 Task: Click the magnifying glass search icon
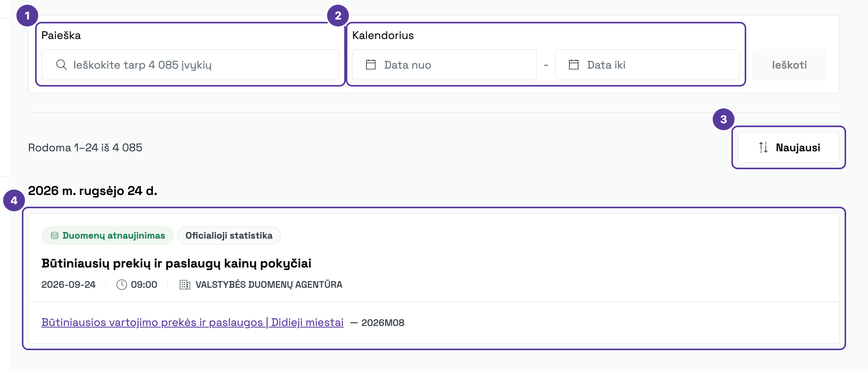[x=61, y=65]
